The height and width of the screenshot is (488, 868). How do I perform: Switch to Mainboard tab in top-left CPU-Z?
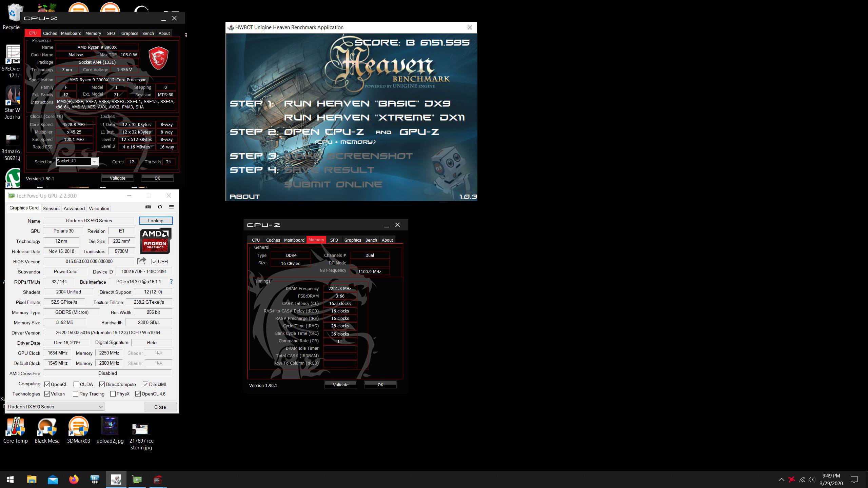coord(71,33)
